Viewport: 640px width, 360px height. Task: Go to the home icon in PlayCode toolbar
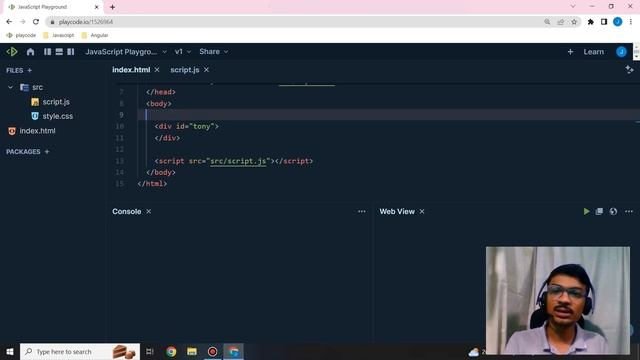(30, 52)
